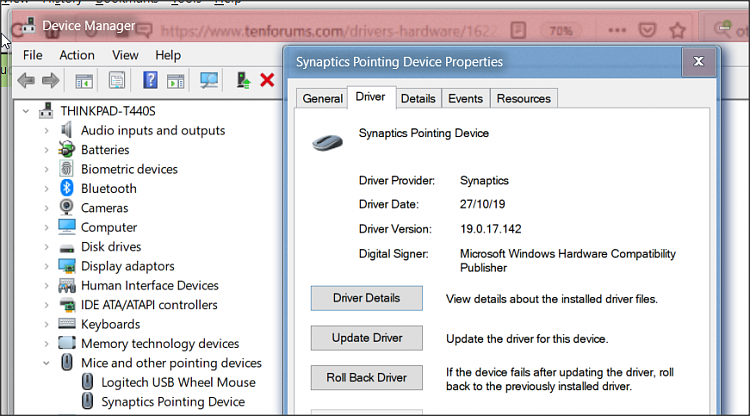This screenshot has height=416, width=750.
Task: Close the Synaptics properties dialog
Action: pyautogui.click(x=698, y=62)
